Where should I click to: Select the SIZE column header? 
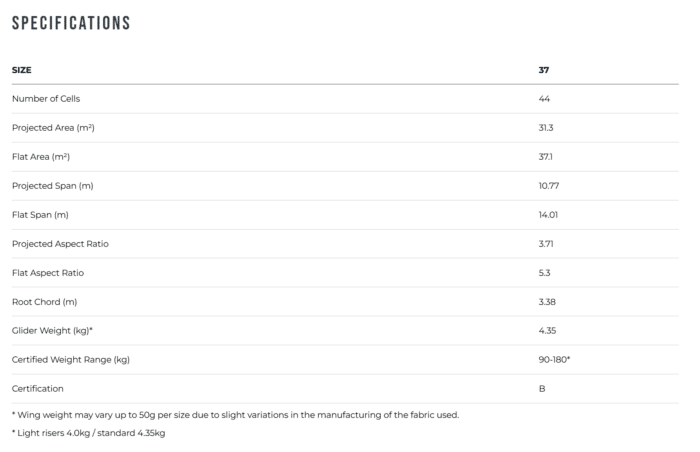[21, 70]
